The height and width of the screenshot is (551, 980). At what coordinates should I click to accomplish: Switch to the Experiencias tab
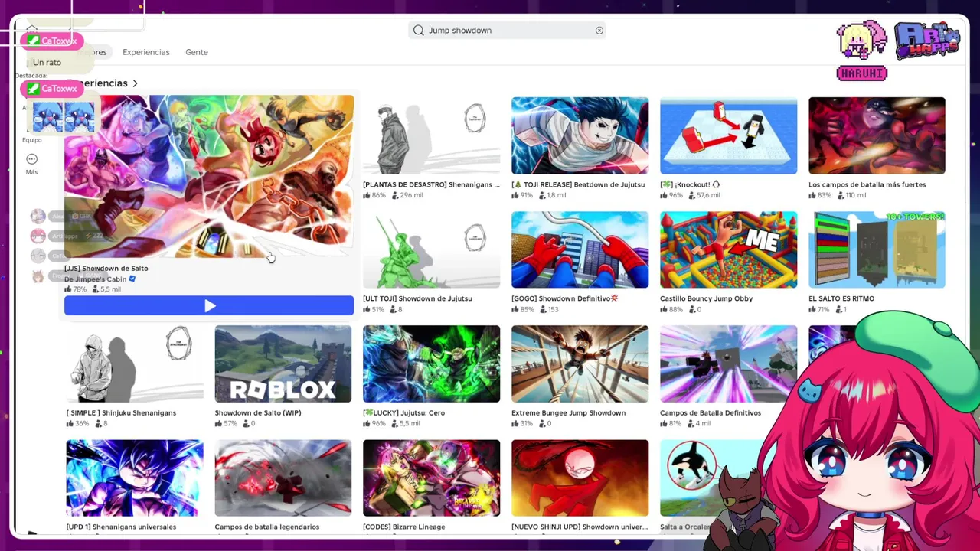click(145, 52)
